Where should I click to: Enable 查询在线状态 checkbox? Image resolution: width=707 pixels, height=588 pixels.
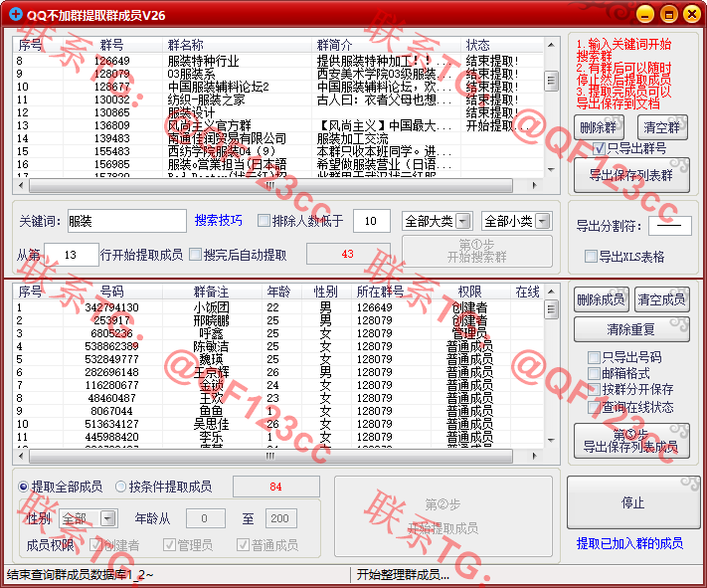(x=594, y=407)
